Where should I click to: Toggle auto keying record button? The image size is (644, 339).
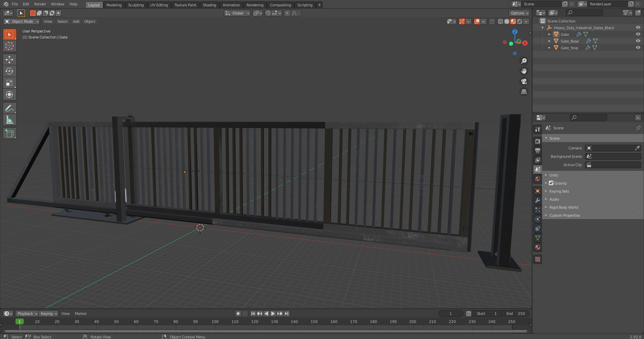[238, 314]
